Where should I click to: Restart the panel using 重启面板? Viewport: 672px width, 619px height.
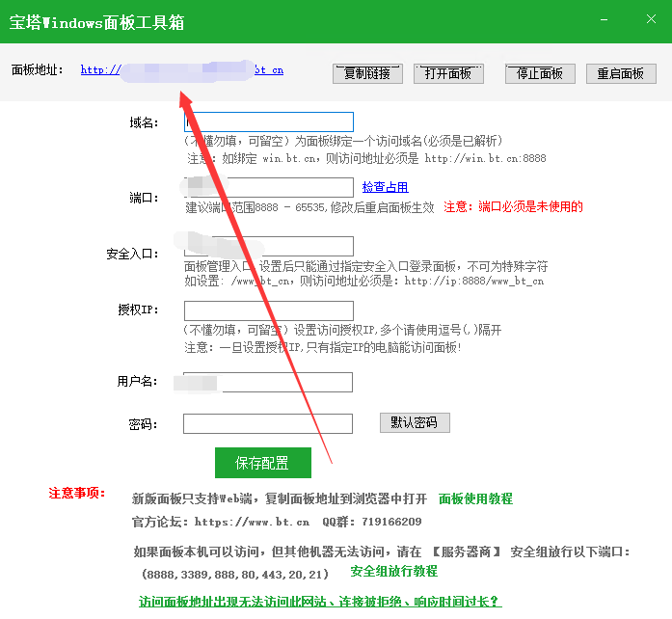621,73
